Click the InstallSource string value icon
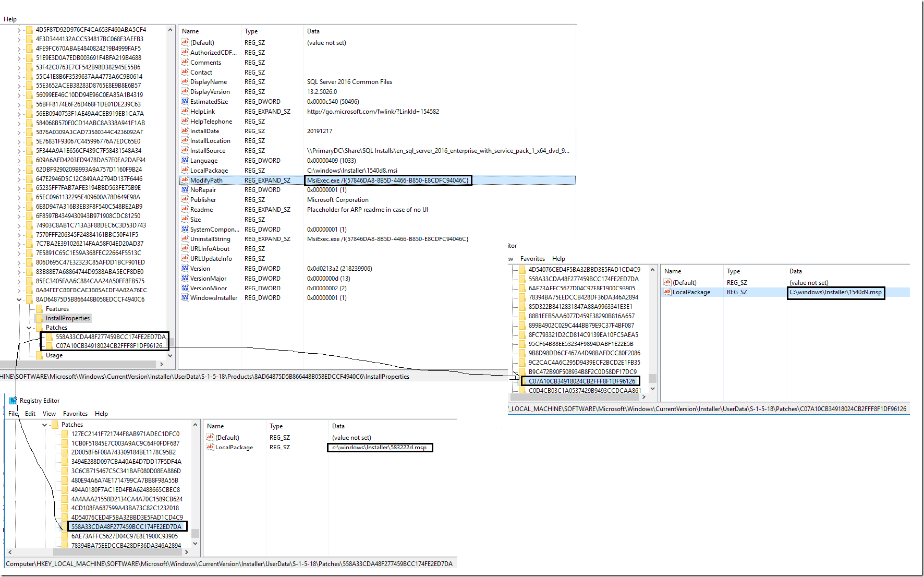 click(185, 151)
